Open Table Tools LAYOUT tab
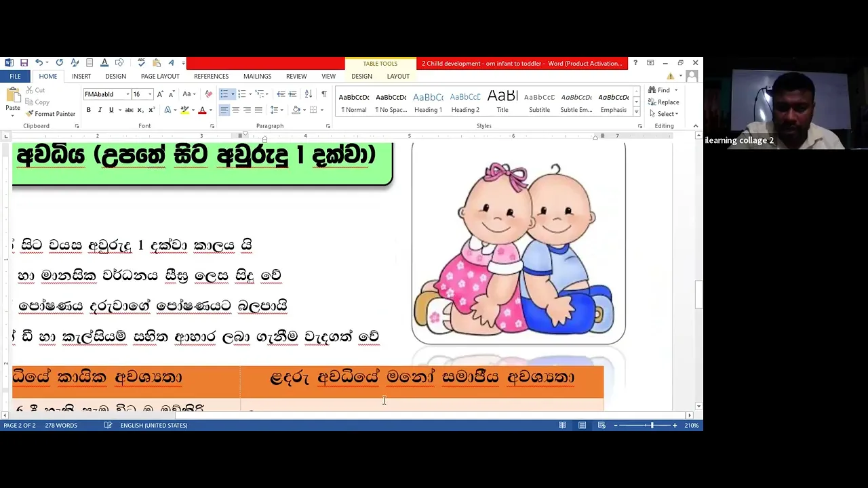The width and height of the screenshot is (868, 488). (x=398, y=77)
